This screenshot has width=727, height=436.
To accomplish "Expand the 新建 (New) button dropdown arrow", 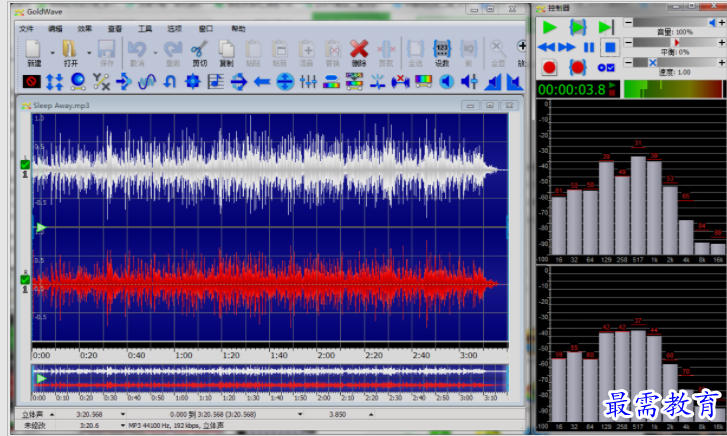I will pyautogui.click(x=52, y=52).
